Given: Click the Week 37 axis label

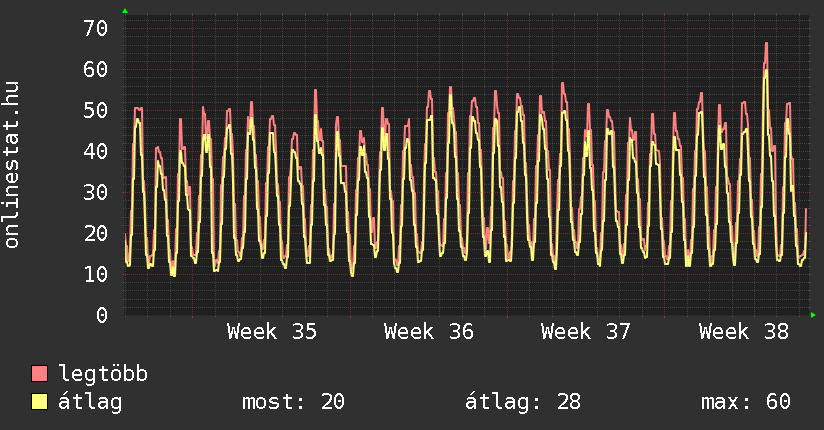Looking at the screenshot, I should tap(586, 332).
